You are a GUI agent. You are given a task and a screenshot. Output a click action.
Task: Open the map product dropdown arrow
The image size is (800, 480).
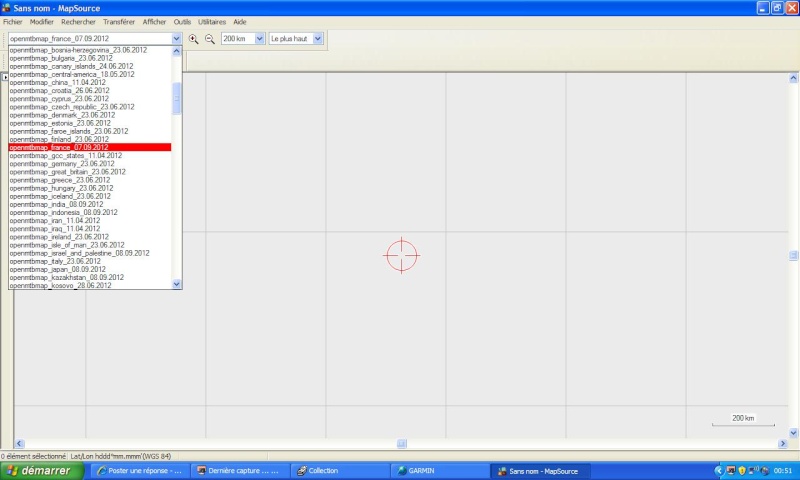[176, 39]
